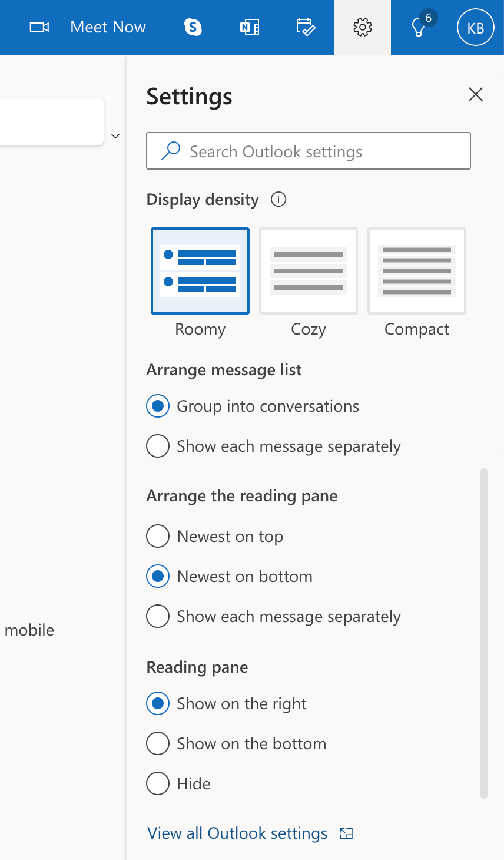
Task: Switch display density to Cozy
Action: 308,270
